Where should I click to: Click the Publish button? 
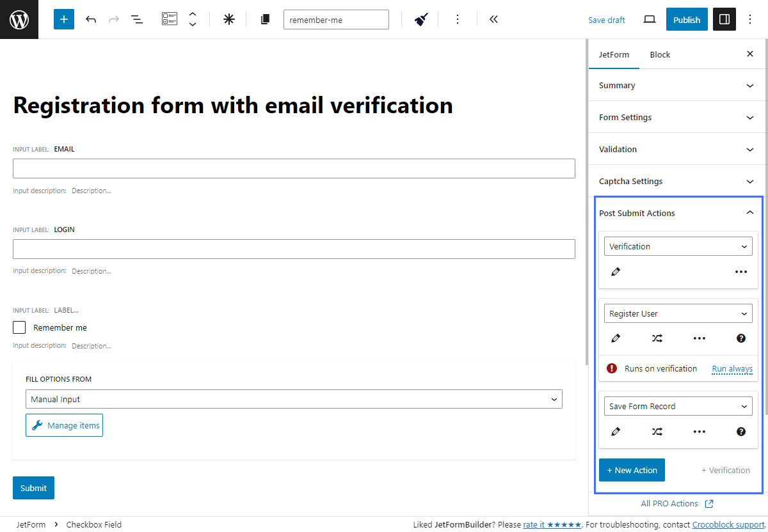pos(686,19)
